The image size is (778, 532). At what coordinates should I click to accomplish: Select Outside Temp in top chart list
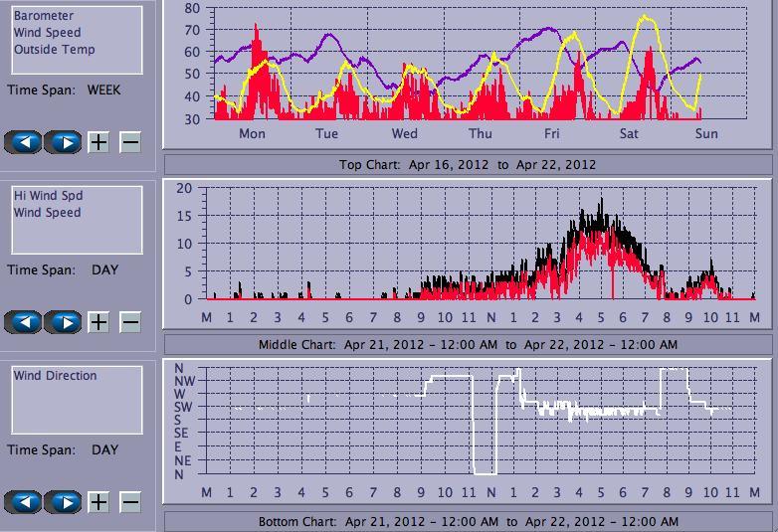point(54,50)
